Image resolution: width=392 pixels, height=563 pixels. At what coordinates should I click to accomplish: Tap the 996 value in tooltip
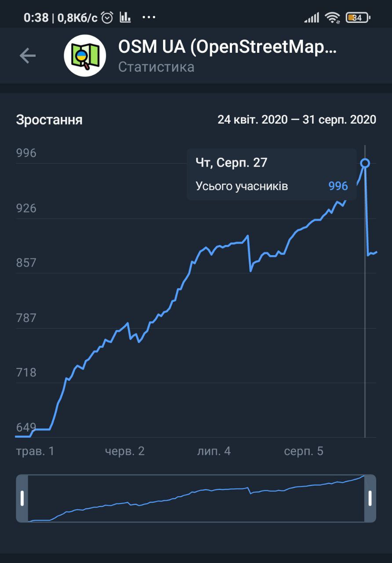coord(338,186)
